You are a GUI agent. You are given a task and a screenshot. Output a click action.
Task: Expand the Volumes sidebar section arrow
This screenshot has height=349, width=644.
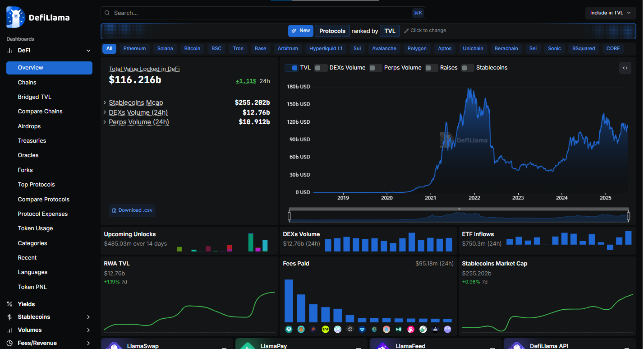coord(88,330)
